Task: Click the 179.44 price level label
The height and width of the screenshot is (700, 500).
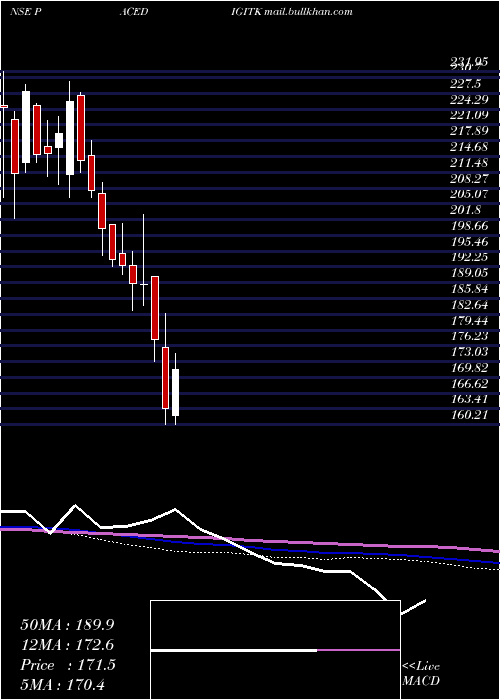Action: tap(469, 321)
